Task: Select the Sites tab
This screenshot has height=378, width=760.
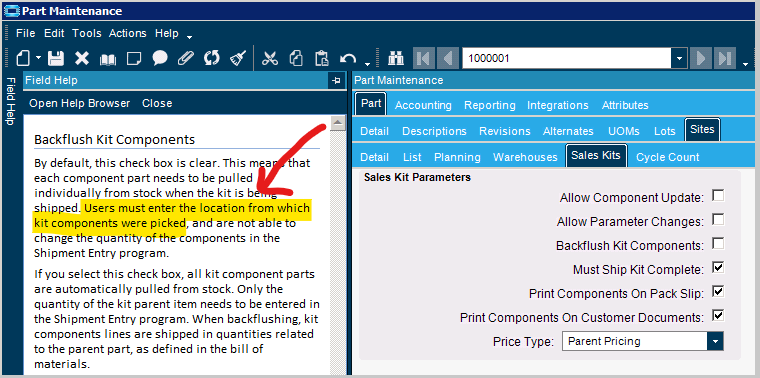Action: (702, 129)
